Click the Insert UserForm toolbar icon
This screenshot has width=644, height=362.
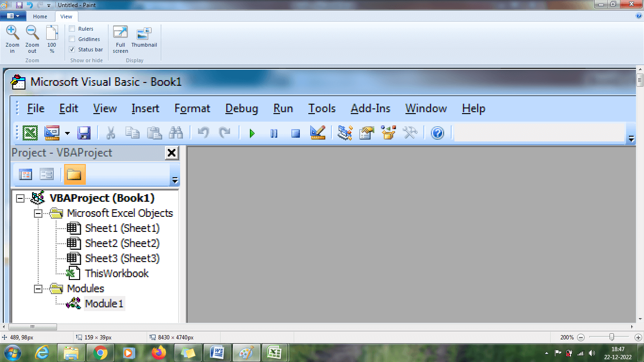coord(52,133)
